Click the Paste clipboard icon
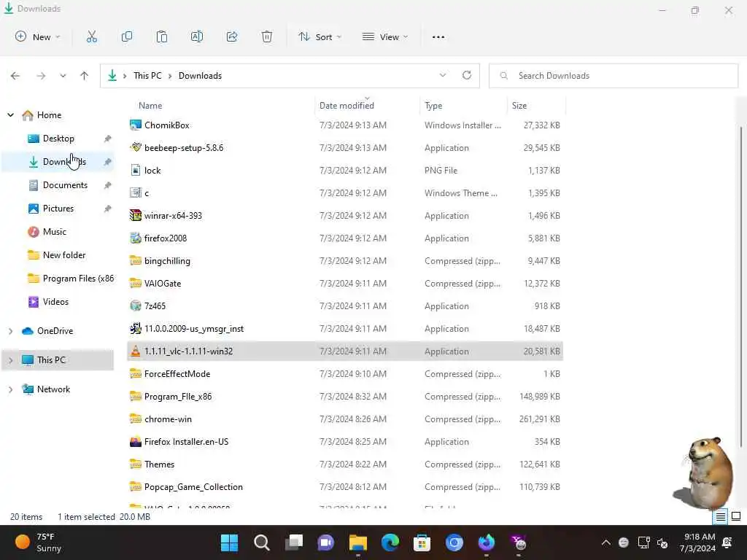Screen dimensions: 747x560 click(162, 36)
